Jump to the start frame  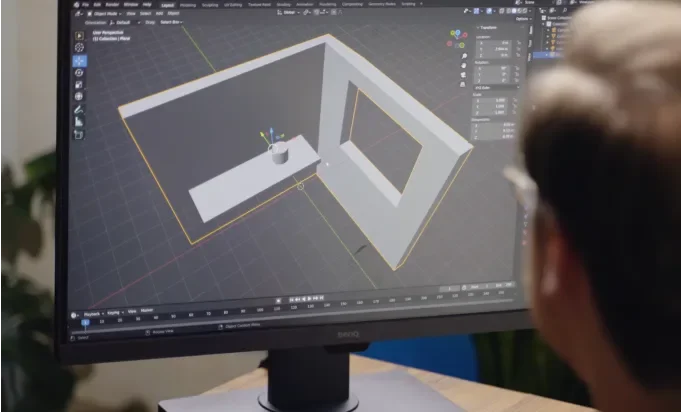291,300
